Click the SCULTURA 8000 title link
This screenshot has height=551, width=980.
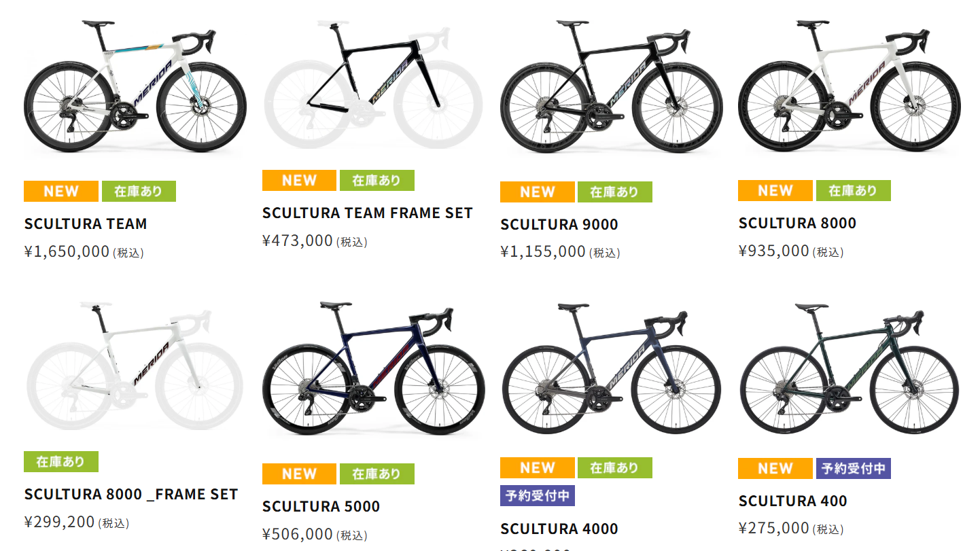pyautogui.click(x=797, y=223)
